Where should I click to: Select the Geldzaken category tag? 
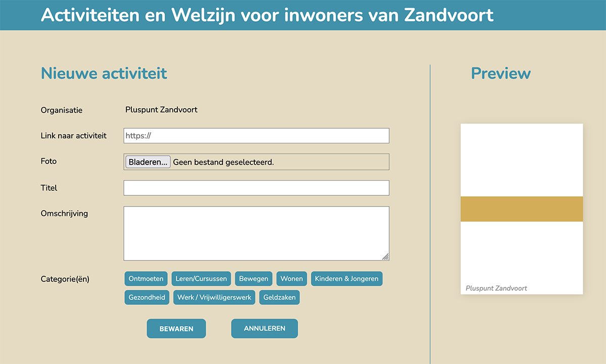(x=279, y=297)
